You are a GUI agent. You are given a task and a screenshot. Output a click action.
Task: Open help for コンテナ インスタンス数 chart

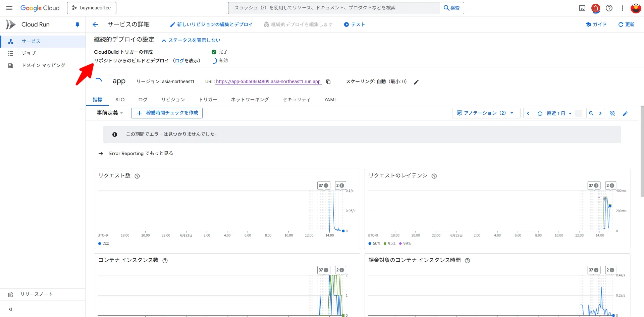[x=165, y=261]
